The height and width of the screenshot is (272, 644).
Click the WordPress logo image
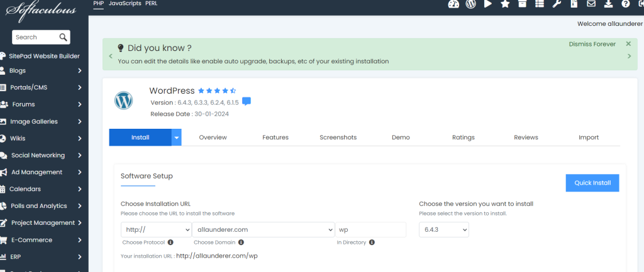tap(124, 100)
